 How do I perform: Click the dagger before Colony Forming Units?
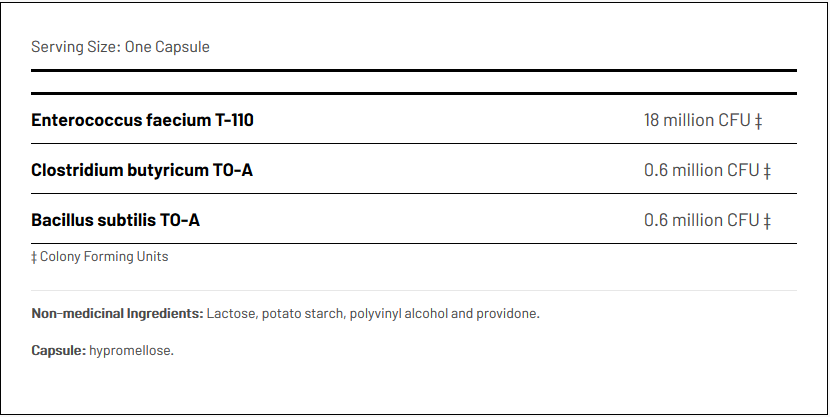click(x=34, y=257)
